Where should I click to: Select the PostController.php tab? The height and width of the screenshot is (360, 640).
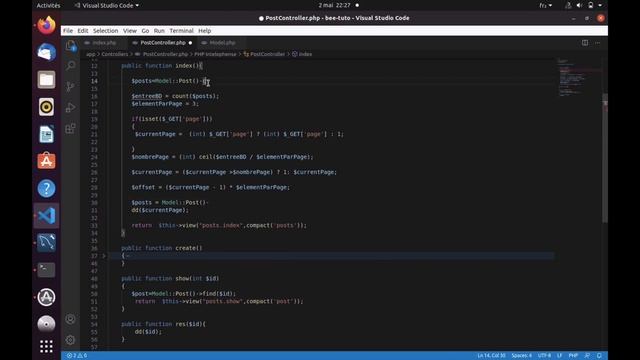click(x=162, y=42)
